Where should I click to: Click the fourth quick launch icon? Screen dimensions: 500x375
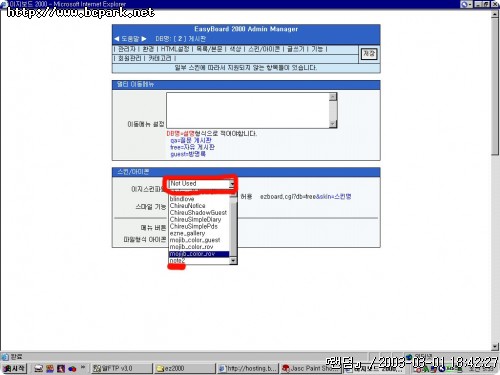tap(72, 369)
